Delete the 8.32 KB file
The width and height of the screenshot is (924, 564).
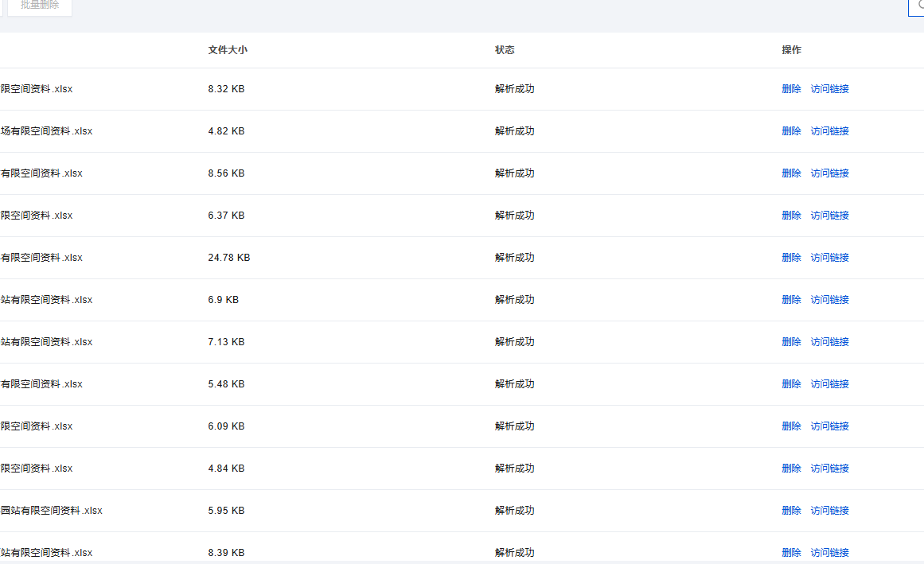(791, 89)
